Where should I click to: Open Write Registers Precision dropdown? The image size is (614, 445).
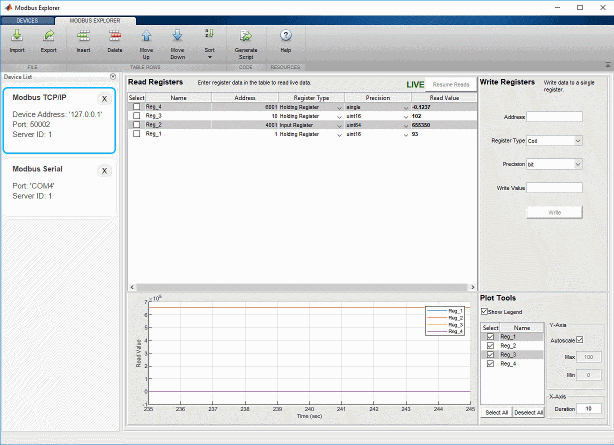[554, 164]
